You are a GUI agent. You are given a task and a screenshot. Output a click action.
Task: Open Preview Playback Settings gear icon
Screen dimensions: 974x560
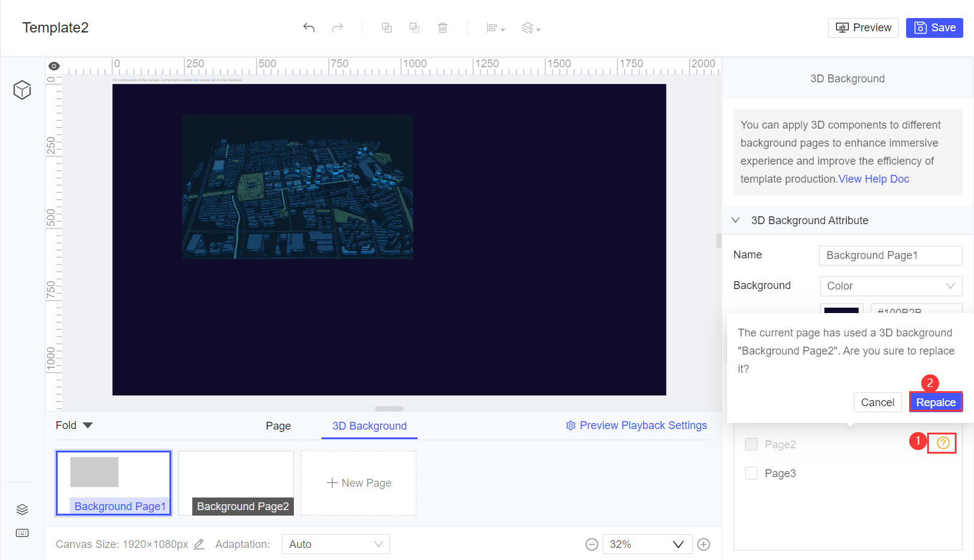pos(570,425)
